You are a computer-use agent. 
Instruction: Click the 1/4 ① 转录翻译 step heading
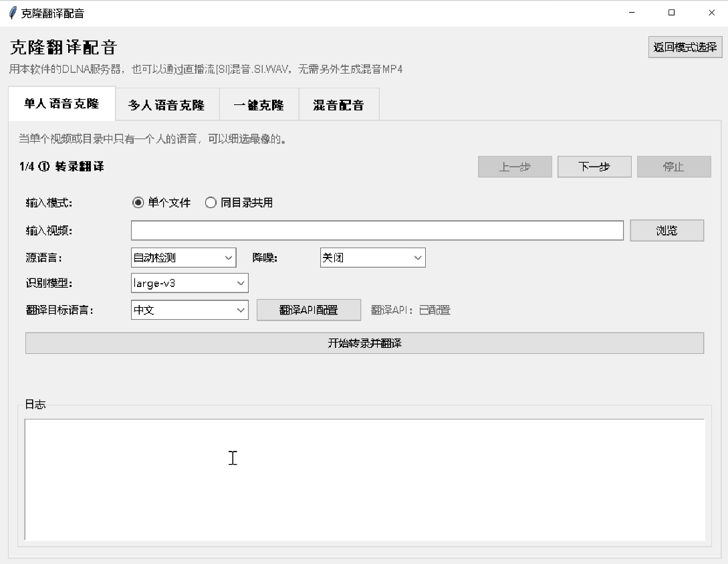[x=62, y=167]
